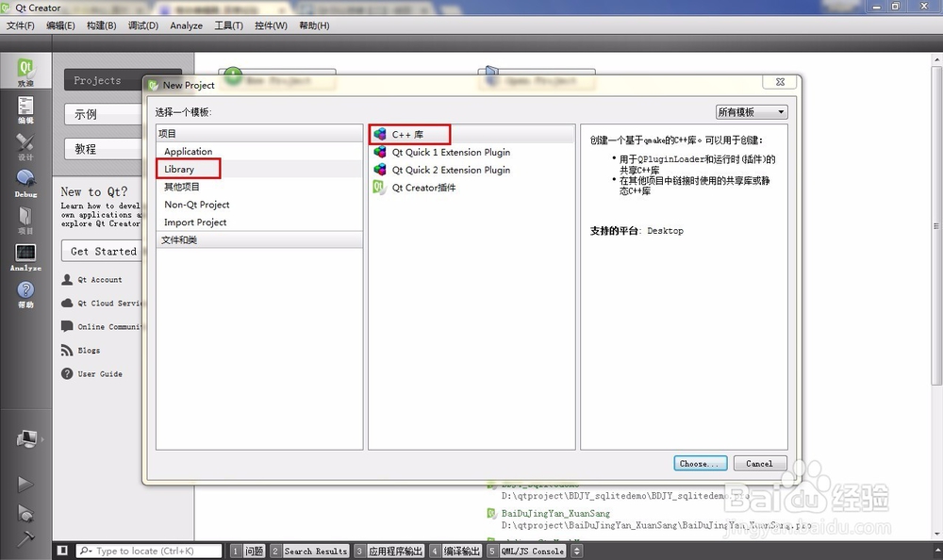Open the Welcome mode in sidebar
The width and height of the screenshot is (943, 560).
tap(25, 72)
